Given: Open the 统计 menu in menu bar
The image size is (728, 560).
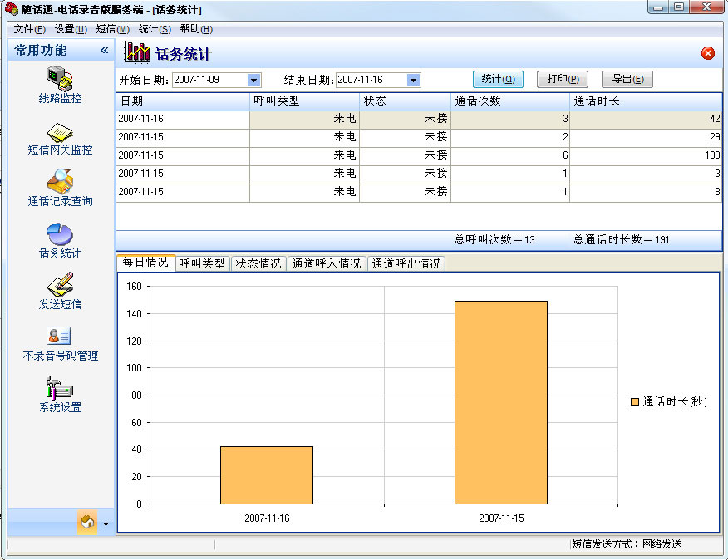Looking at the screenshot, I should click(x=155, y=29).
